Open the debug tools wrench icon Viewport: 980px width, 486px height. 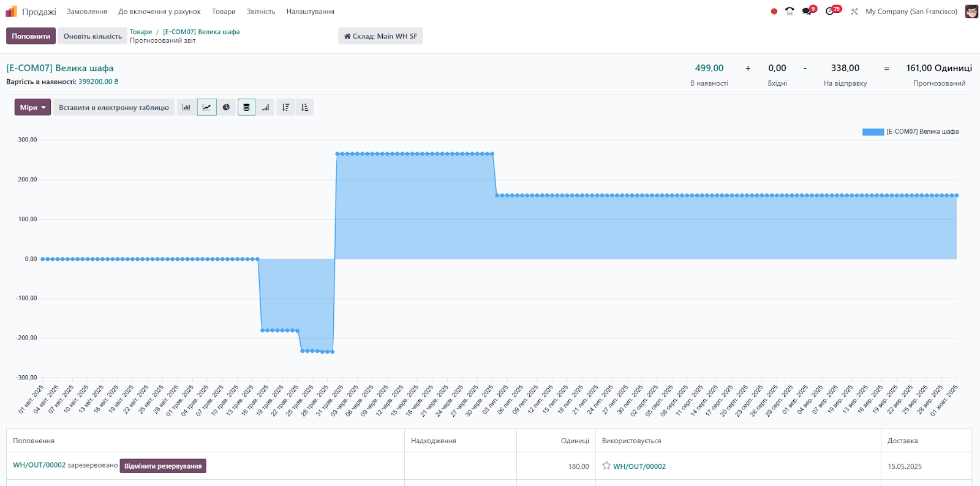854,12
